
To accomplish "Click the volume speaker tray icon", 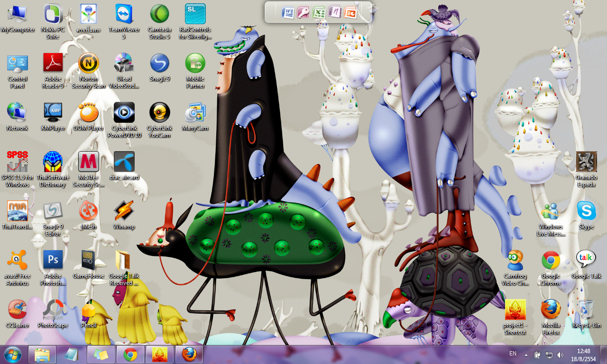I will tap(561, 355).
